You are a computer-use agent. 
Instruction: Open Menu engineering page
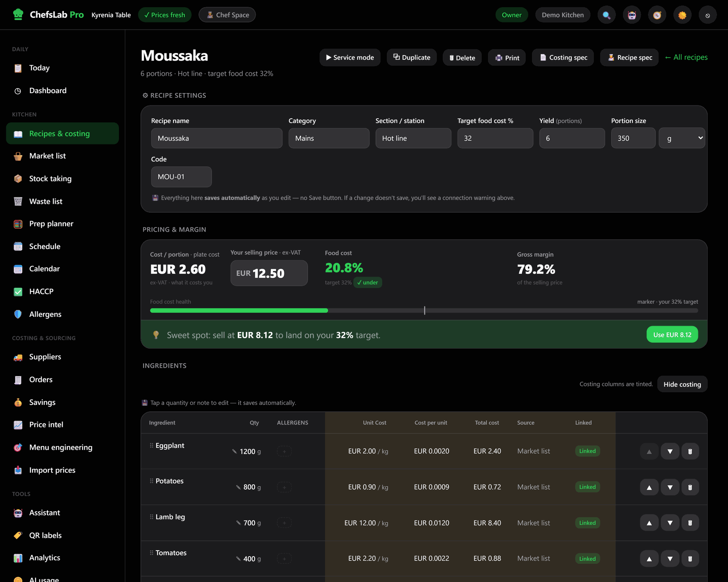coord(63,447)
